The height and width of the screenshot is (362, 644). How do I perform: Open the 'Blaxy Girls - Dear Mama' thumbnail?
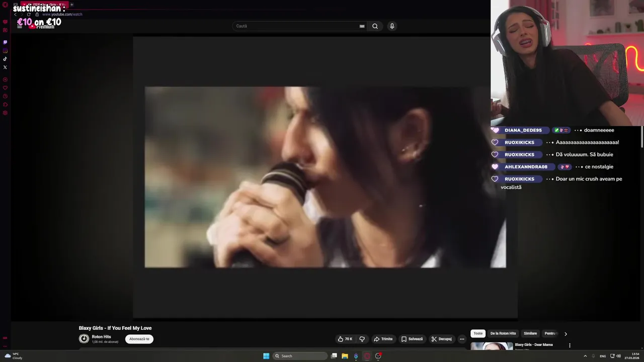[492, 346]
